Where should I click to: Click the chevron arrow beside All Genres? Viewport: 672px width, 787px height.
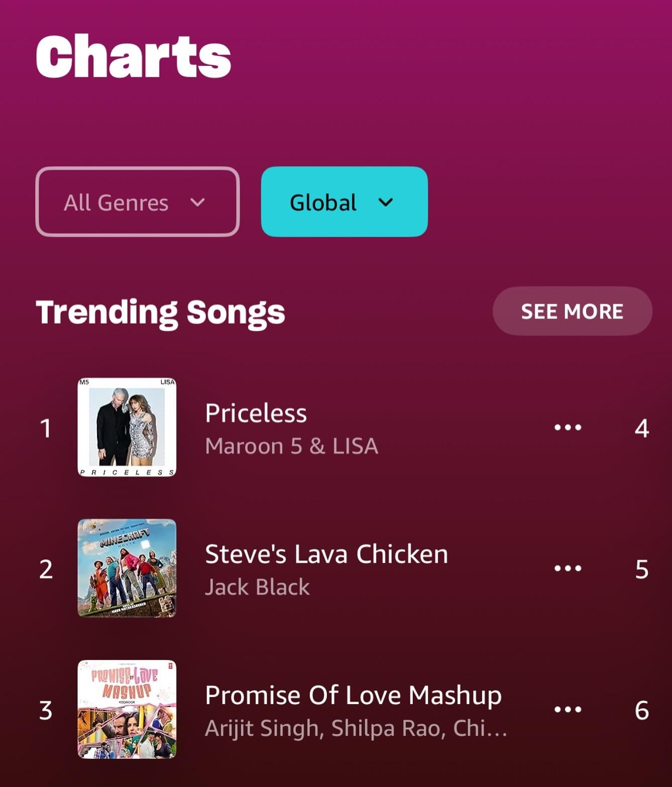(x=198, y=203)
